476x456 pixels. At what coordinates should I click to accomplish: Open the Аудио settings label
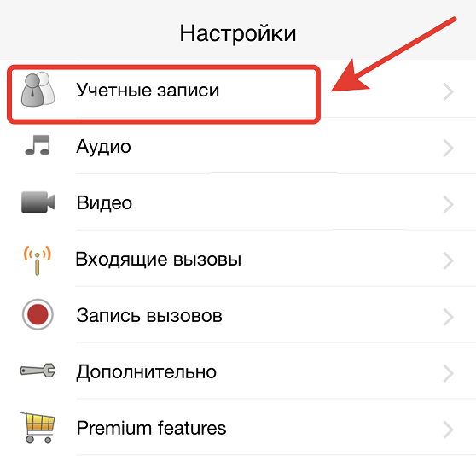point(103,147)
